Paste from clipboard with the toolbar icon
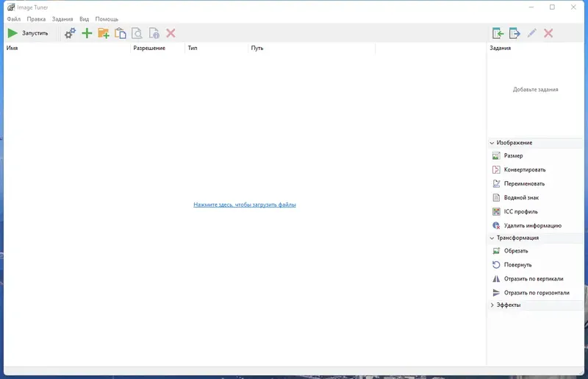 point(121,33)
